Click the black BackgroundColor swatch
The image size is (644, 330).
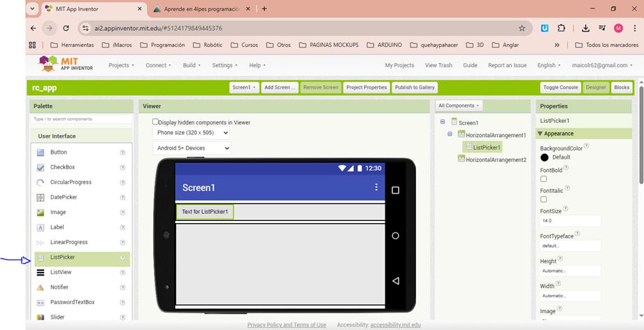pos(545,157)
